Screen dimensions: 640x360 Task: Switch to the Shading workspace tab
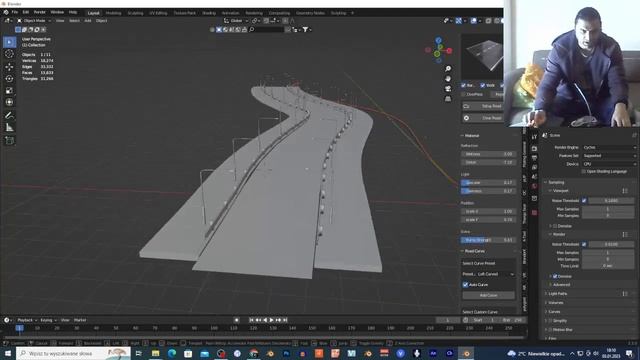tap(209, 13)
